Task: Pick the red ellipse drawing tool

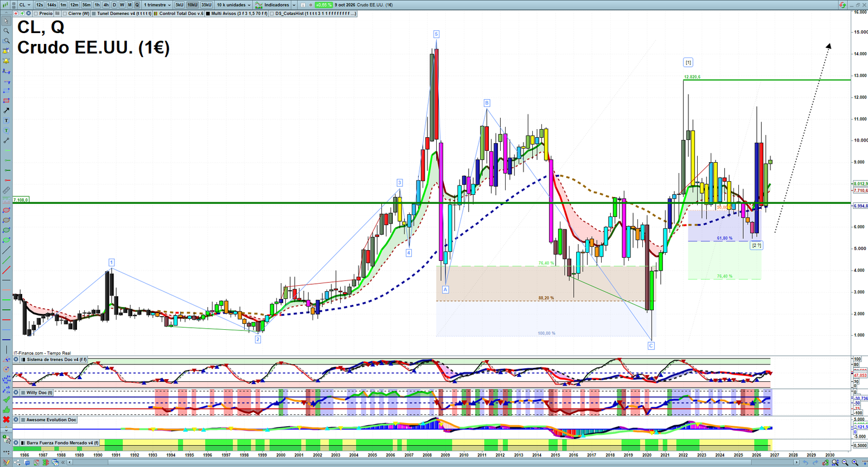Action: point(6,210)
